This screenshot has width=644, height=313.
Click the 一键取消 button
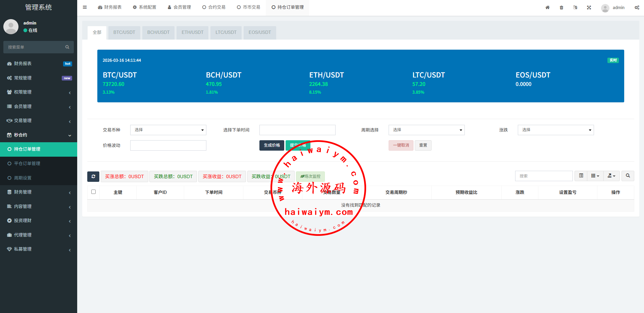coord(401,145)
